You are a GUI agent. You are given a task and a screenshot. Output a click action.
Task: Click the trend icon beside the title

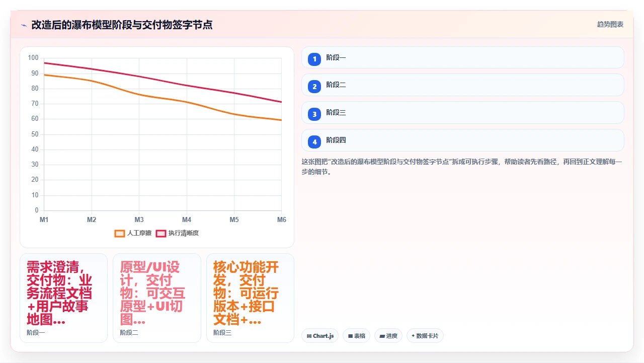click(x=24, y=25)
